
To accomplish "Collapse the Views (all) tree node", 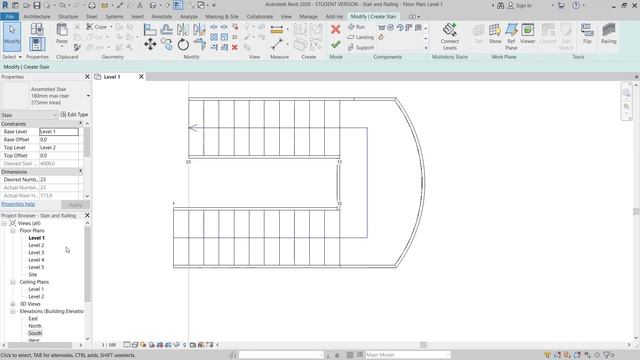I will click(x=4, y=223).
